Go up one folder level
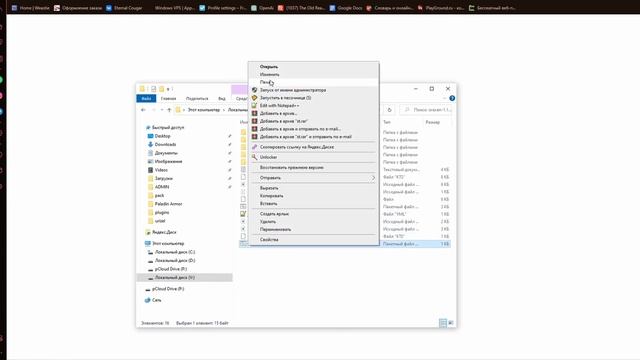This screenshot has height=360, width=640. click(x=169, y=110)
